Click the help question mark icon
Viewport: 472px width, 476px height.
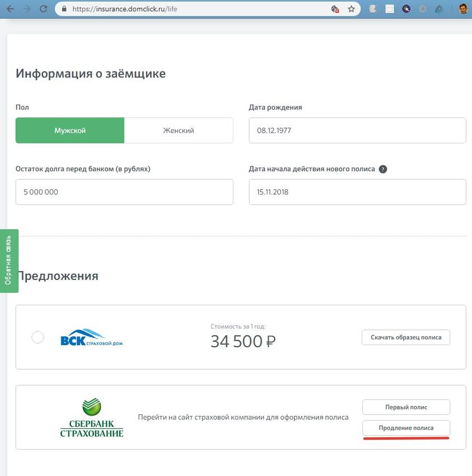coord(383,169)
